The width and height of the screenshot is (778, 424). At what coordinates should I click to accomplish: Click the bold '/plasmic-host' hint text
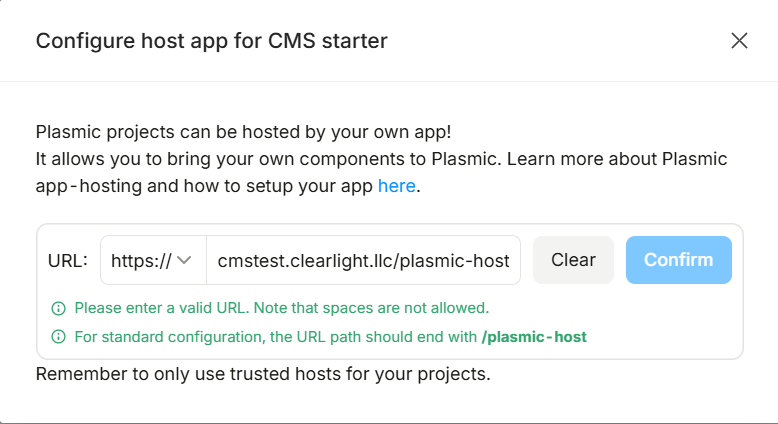click(x=534, y=337)
